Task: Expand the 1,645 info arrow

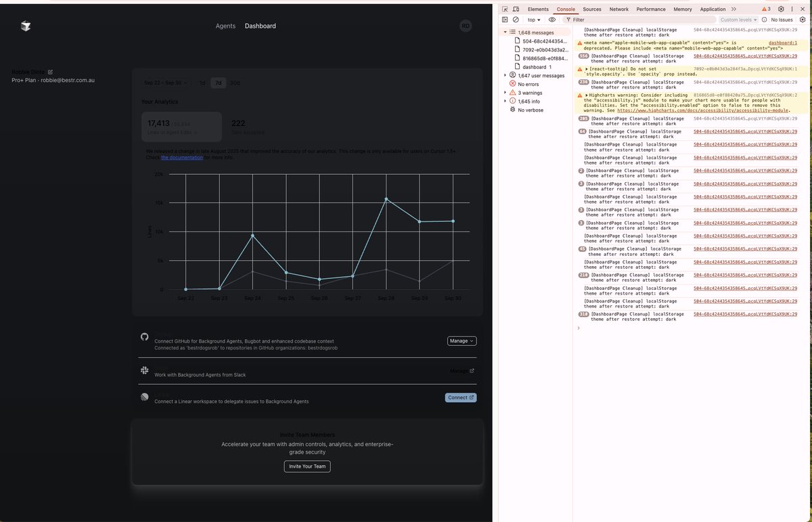Action: pos(505,102)
